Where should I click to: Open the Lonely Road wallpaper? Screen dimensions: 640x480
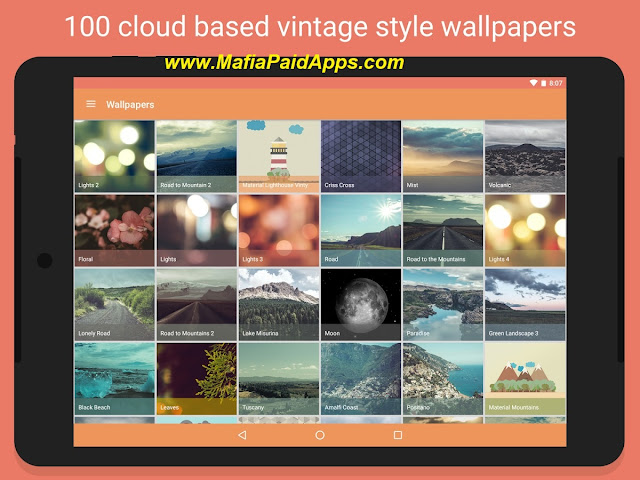115,304
